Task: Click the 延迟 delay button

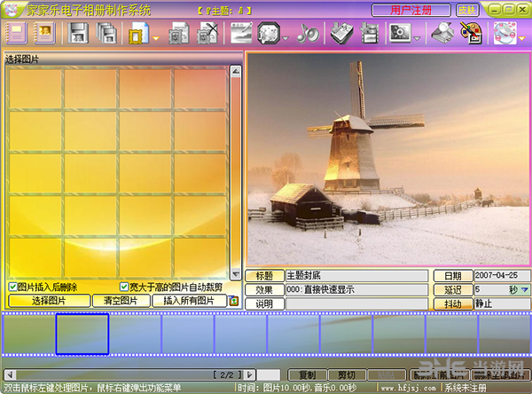Action: (x=453, y=289)
